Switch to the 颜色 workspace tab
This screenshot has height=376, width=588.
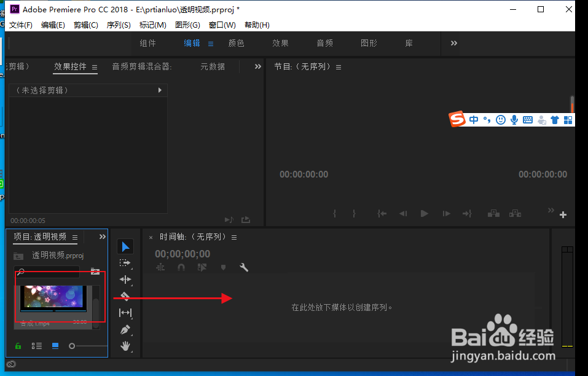point(236,43)
